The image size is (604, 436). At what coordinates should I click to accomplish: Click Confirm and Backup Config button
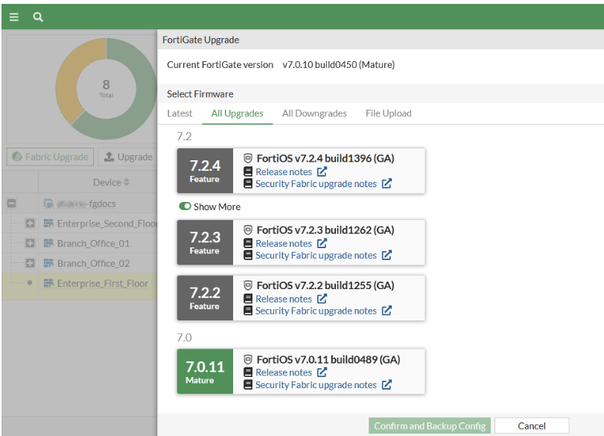pos(430,426)
